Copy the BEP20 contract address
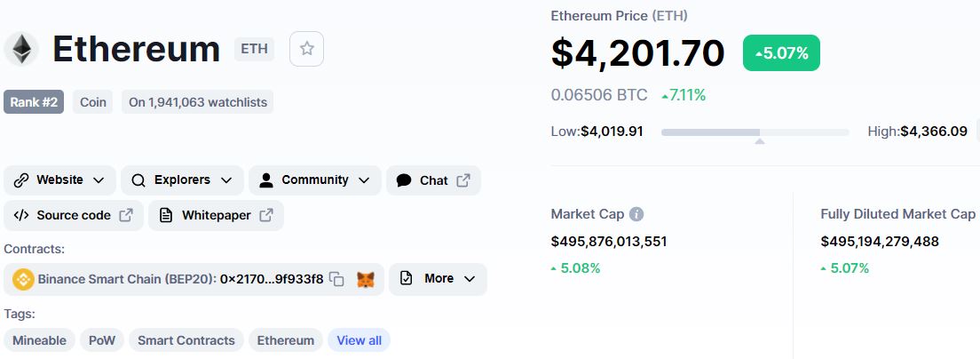 336,279
